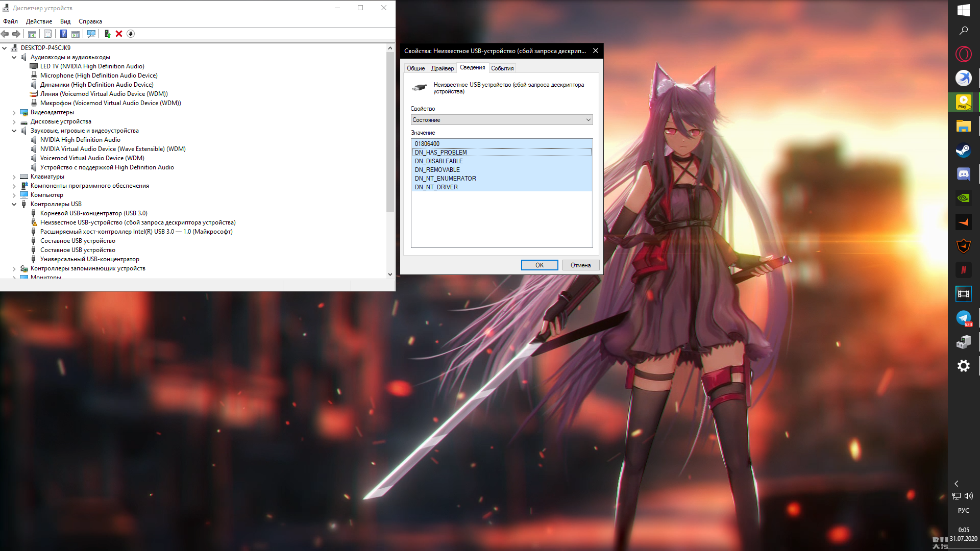Open the Properties toolbar icon
The height and width of the screenshot is (551, 980).
tap(47, 34)
